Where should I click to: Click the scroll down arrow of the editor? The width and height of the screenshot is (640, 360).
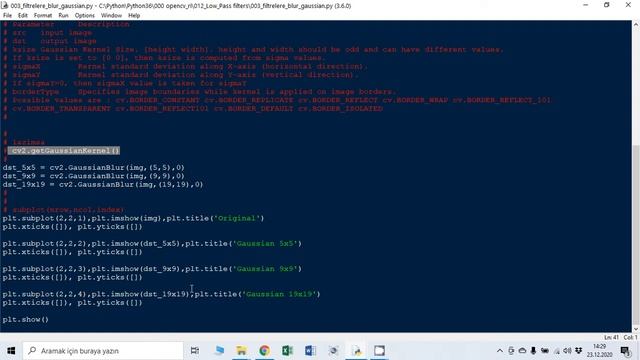636,329
